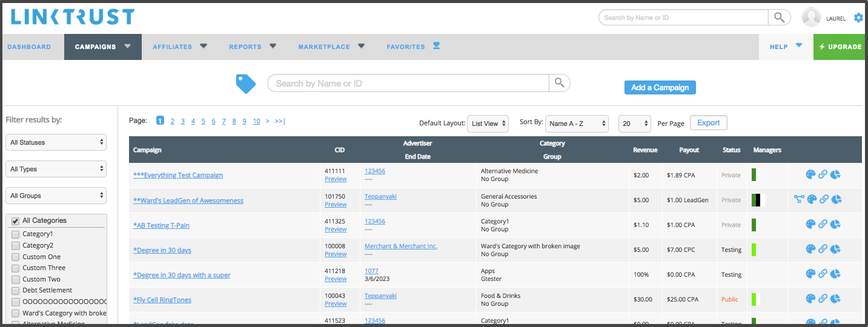Click the branch-node icon for **Ward's LeadGen of Awesomeness
868x327 pixels.
click(799, 199)
